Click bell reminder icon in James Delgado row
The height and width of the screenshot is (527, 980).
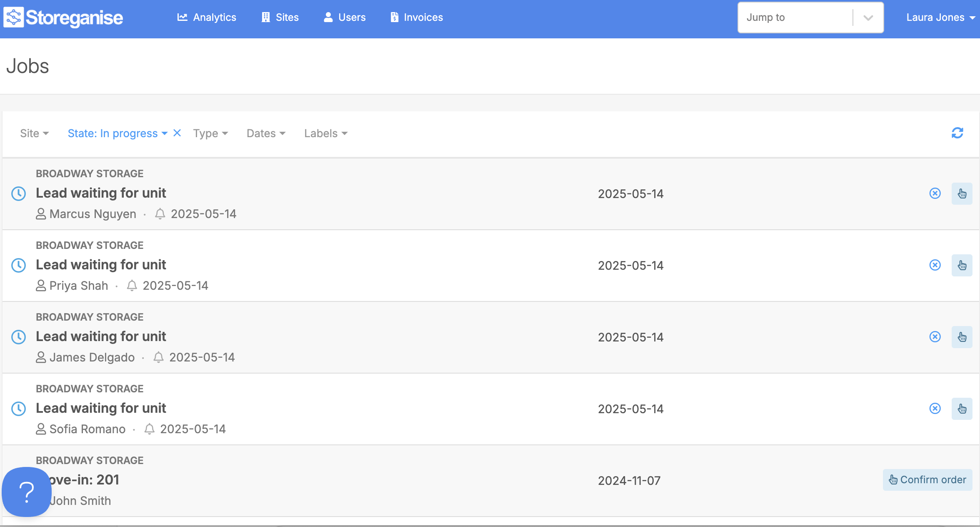[158, 357]
